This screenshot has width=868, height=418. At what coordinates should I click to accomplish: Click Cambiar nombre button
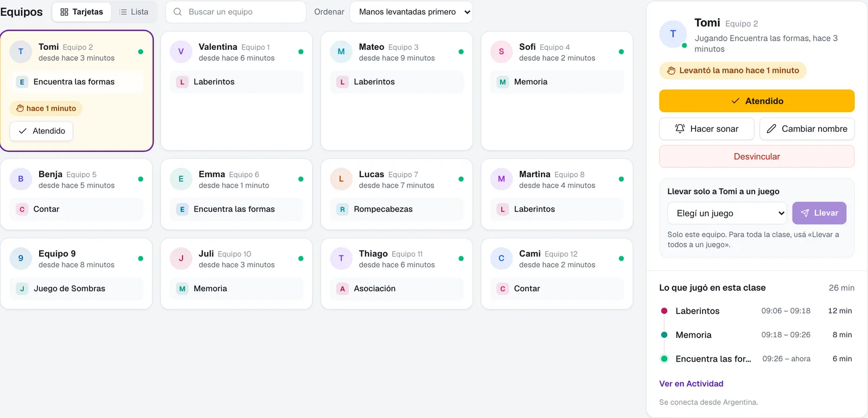tap(807, 128)
